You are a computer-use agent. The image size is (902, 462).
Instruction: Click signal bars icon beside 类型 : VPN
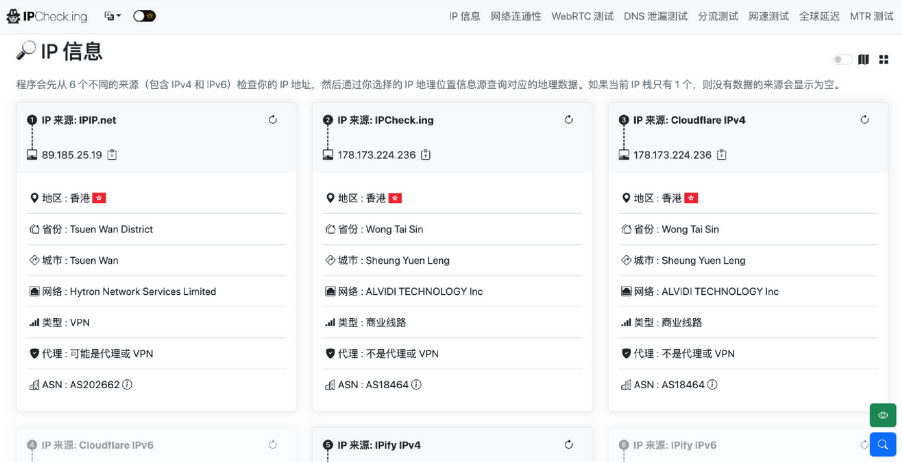34,322
